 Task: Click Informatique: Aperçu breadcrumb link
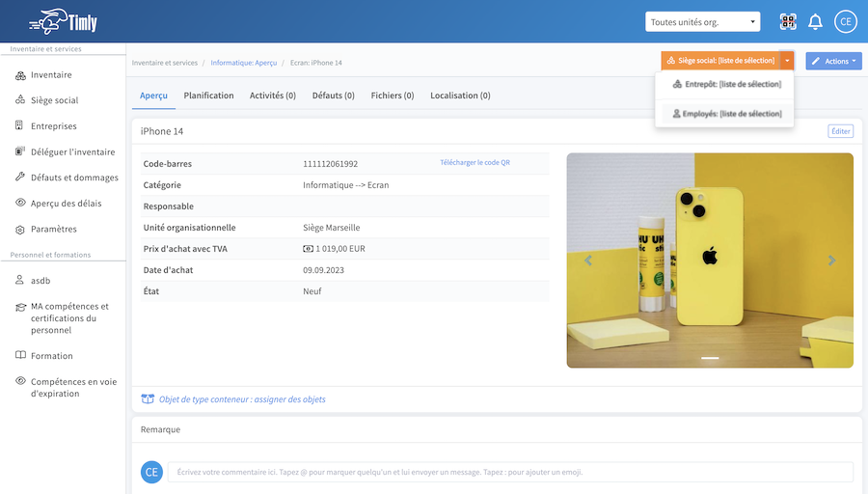tap(244, 63)
